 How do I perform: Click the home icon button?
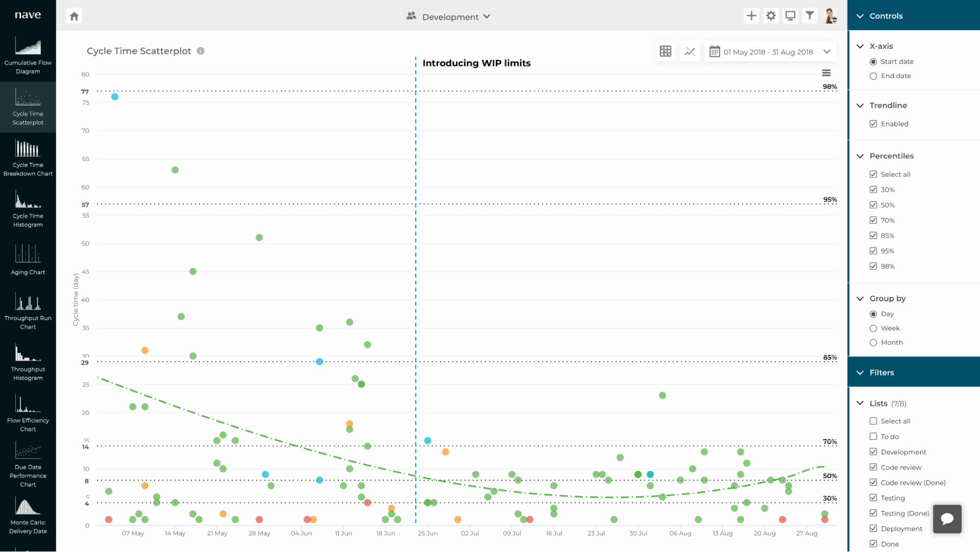coord(74,16)
